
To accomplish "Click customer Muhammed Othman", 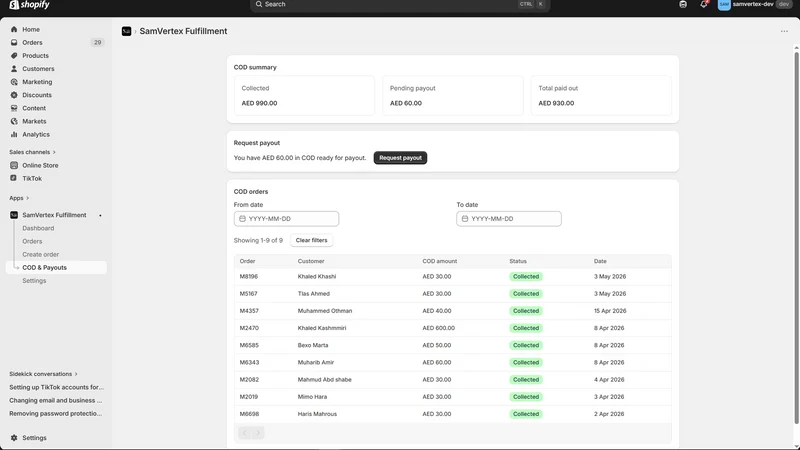I will pyautogui.click(x=325, y=311).
